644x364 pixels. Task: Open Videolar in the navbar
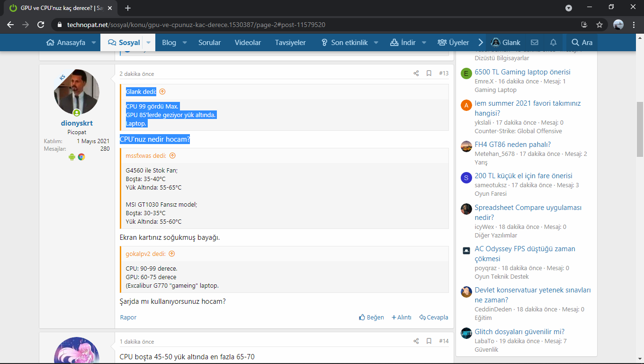[x=248, y=43]
